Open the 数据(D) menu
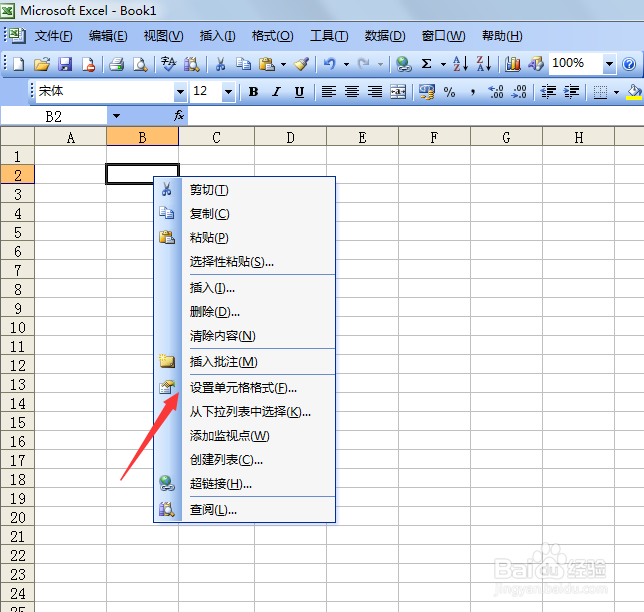 point(385,36)
